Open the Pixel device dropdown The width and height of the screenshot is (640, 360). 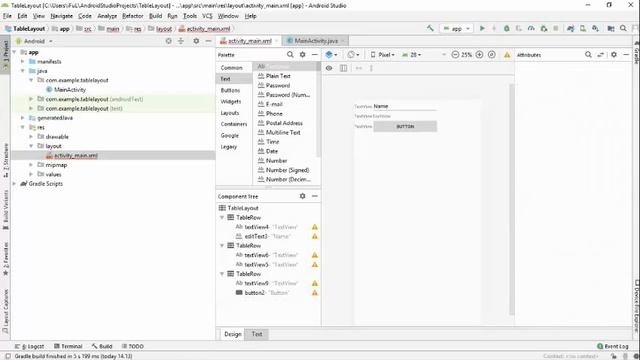(x=382, y=54)
